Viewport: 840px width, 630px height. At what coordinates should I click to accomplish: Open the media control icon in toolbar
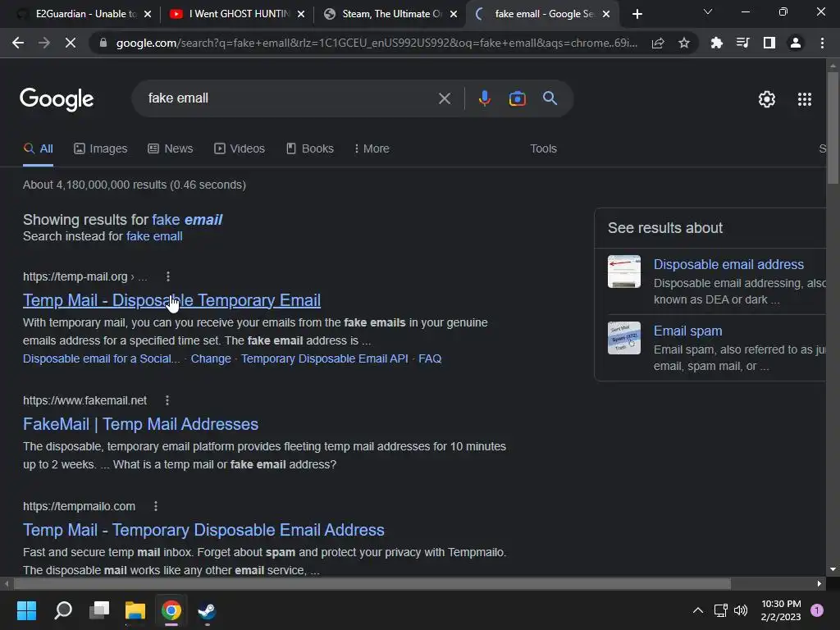coord(742,43)
